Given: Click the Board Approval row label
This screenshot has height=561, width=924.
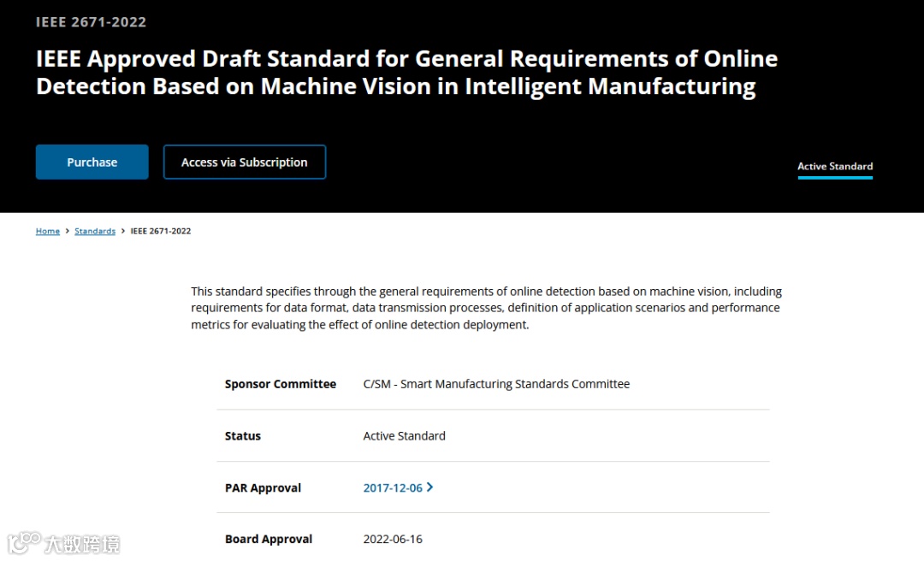Looking at the screenshot, I should 269,539.
